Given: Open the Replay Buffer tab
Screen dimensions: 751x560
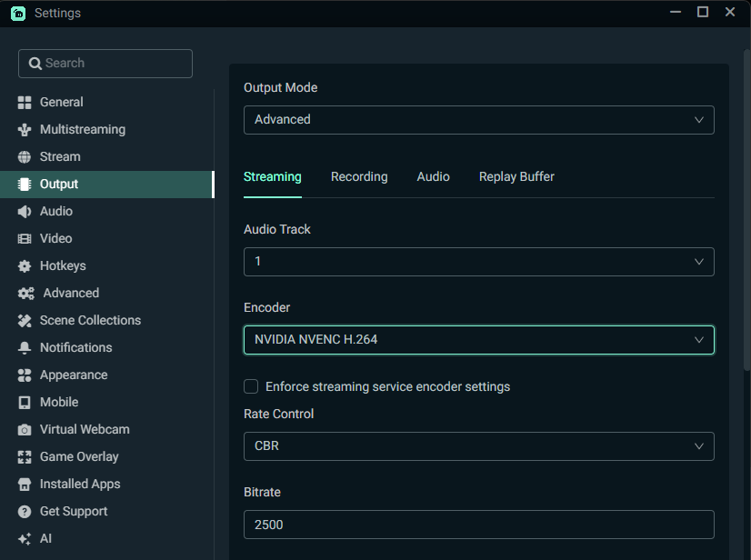Looking at the screenshot, I should [x=516, y=176].
